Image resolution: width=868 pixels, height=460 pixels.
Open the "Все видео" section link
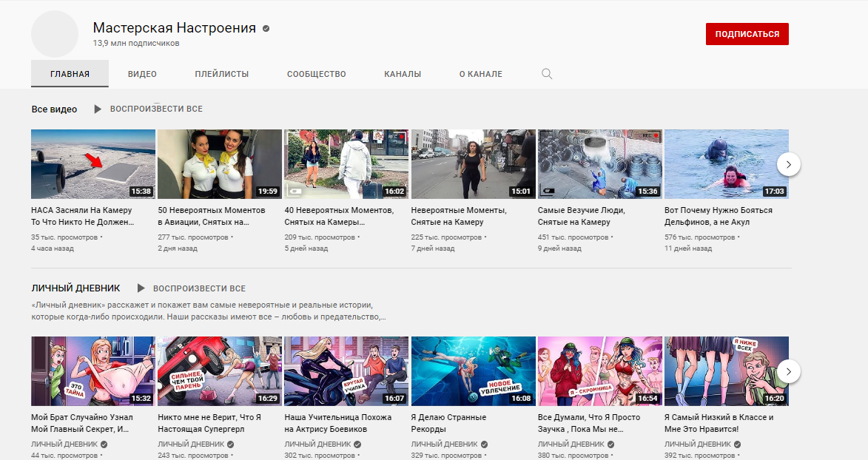pos(54,109)
